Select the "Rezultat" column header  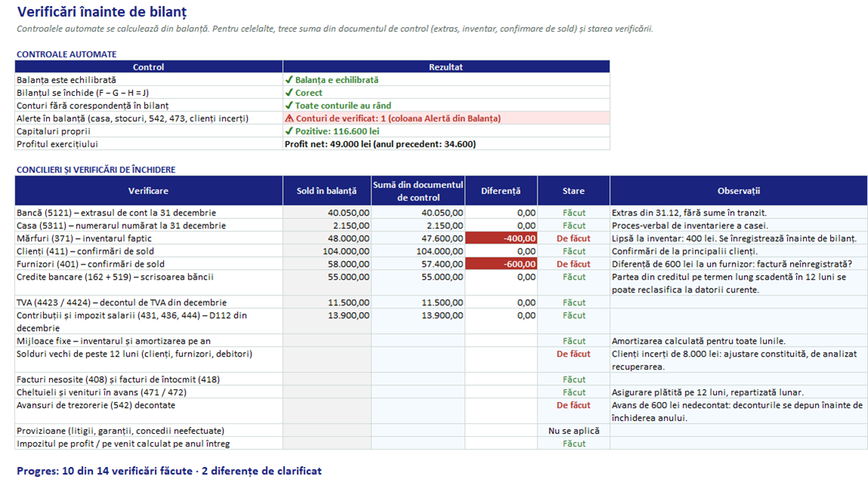(445, 67)
